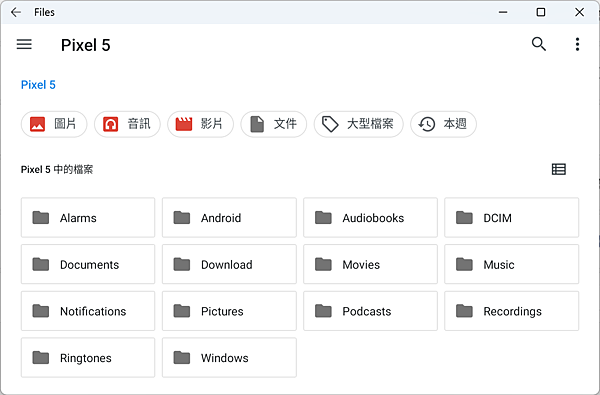Open the Podcasts folder
The height and width of the screenshot is (395, 600).
tap(370, 311)
